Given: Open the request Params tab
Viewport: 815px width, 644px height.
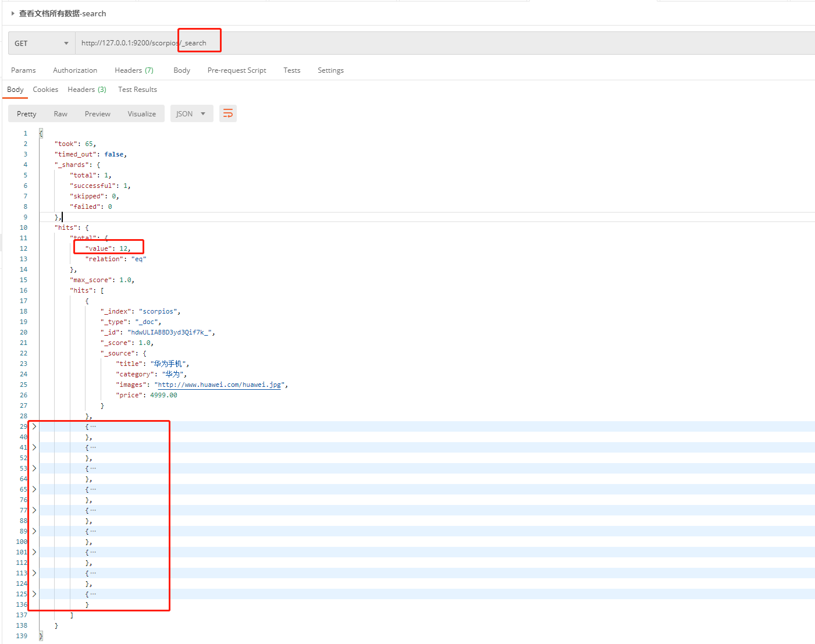Looking at the screenshot, I should tap(23, 70).
